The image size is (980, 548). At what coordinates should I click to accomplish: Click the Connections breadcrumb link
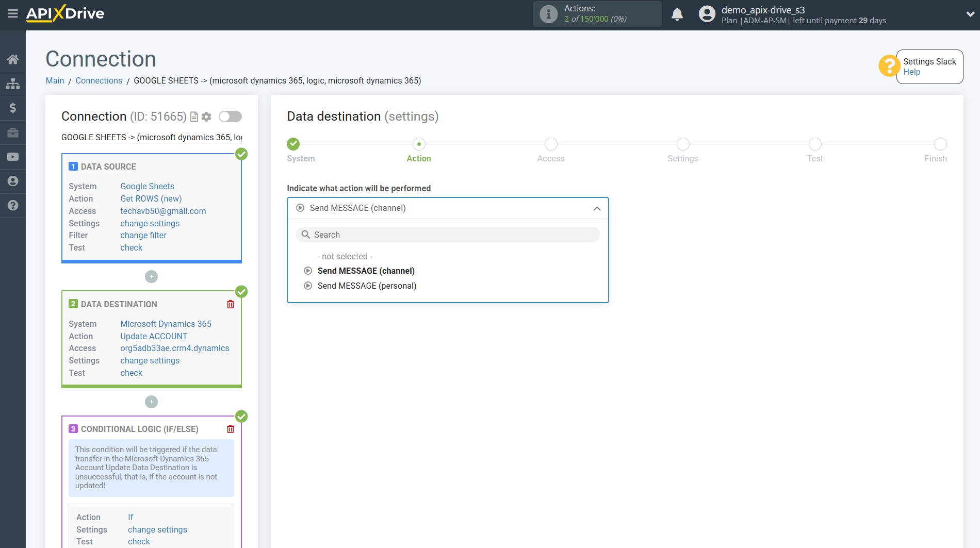[x=99, y=80]
